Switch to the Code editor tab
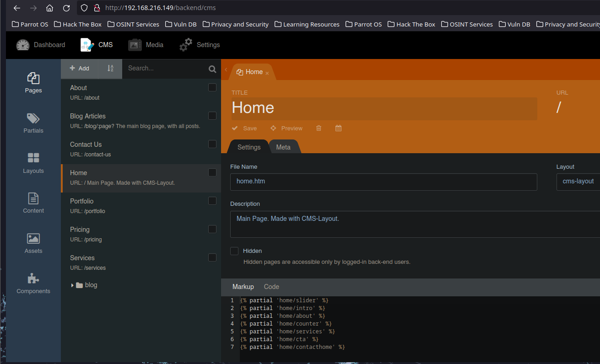The height and width of the screenshot is (364, 600). coord(271,287)
